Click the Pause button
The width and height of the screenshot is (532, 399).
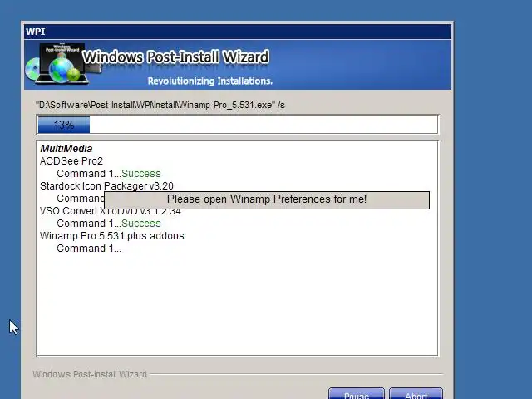(357, 393)
